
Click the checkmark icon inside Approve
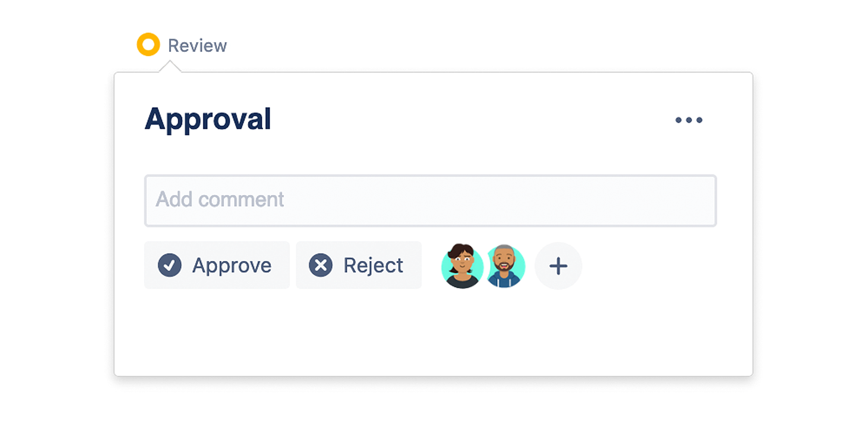pyautogui.click(x=169, y=265)
